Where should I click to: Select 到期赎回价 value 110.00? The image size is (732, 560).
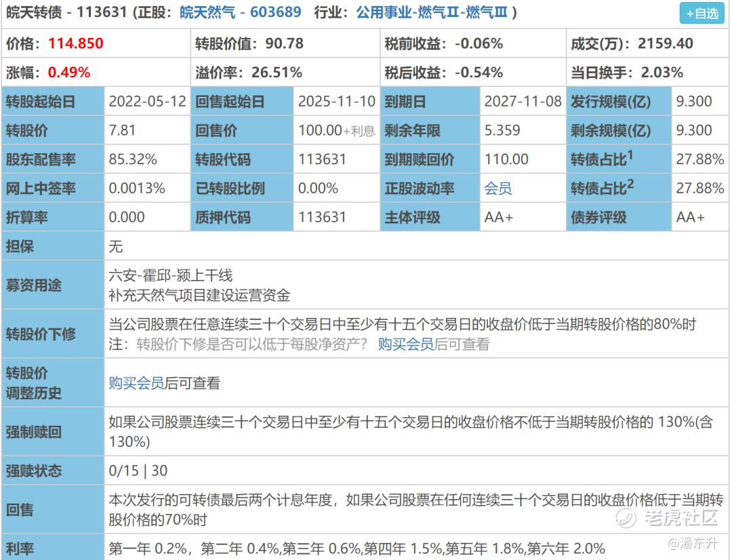pyautogui.click(x=506, y=159)
